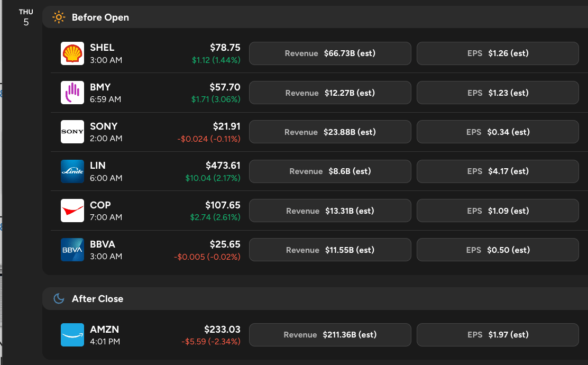Click COP price $107.65

click(223, 205)
